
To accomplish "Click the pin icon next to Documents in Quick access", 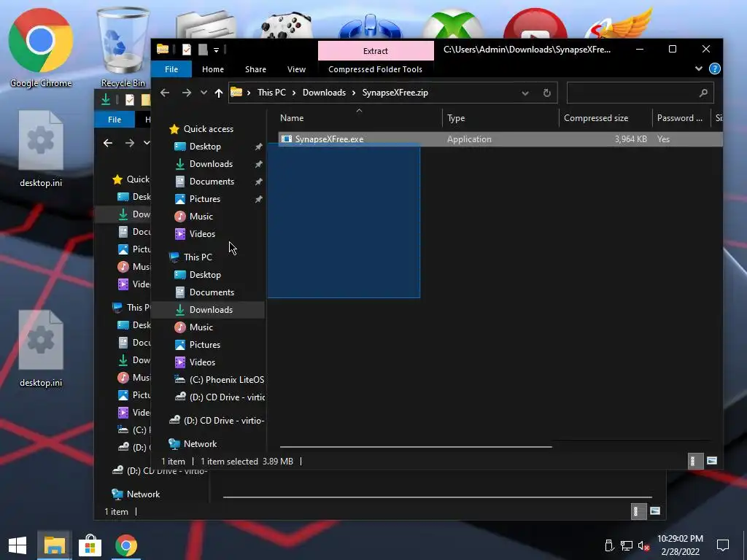I will coord(259,182).
